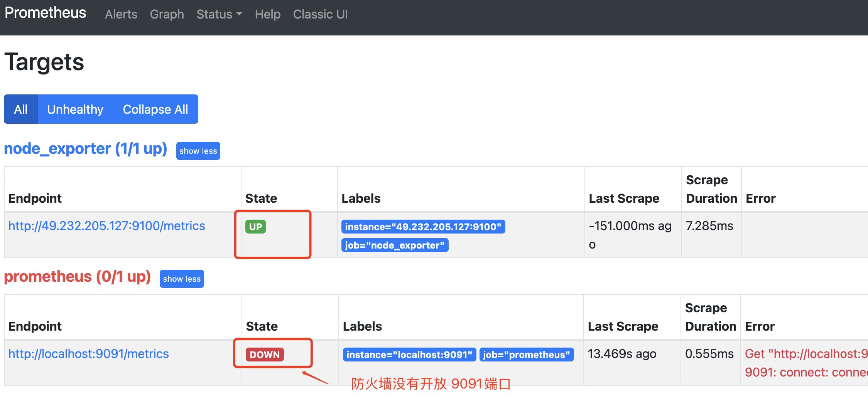The image size is (868, 400).
Task: Select the All targets filter
Action: 21,109
